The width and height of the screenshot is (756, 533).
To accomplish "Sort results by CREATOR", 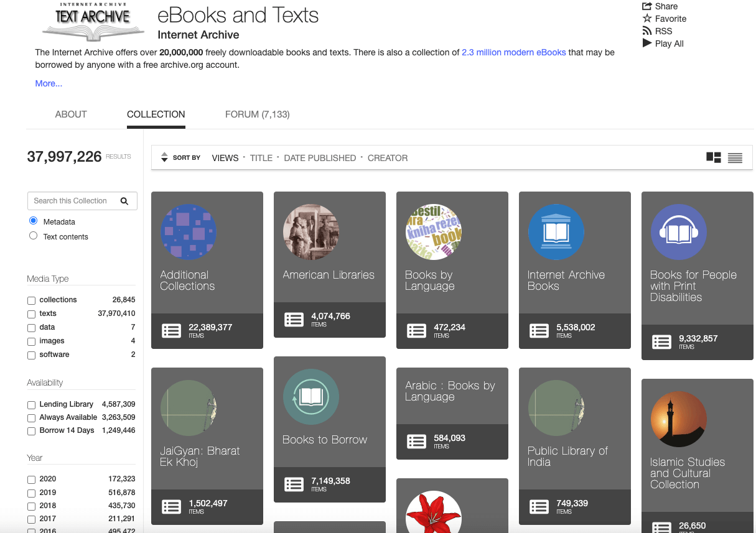I will pos(388,158).
